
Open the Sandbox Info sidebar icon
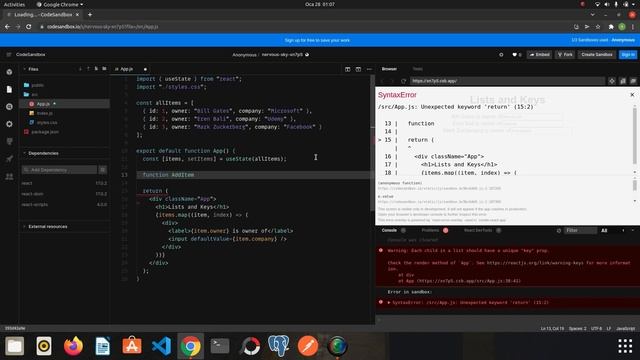[9, 72]
